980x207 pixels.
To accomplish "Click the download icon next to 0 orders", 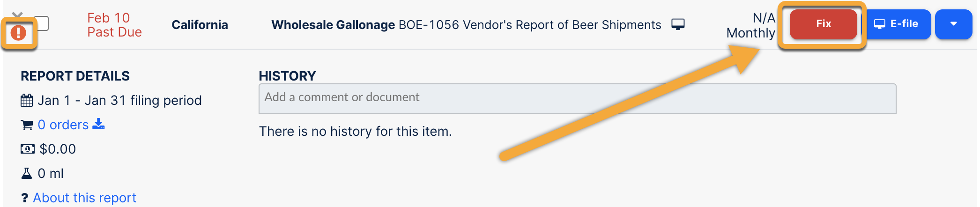I will click(x=99, y=124).
